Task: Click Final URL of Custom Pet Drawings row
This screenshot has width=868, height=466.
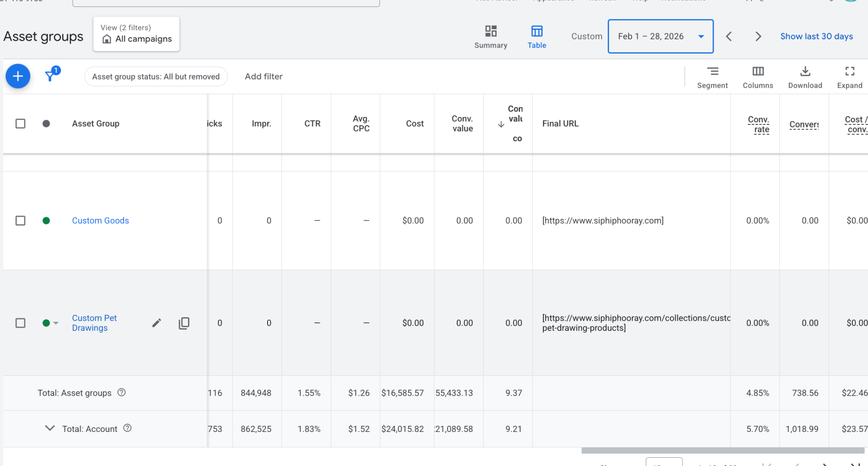Action: click(636, 323)
